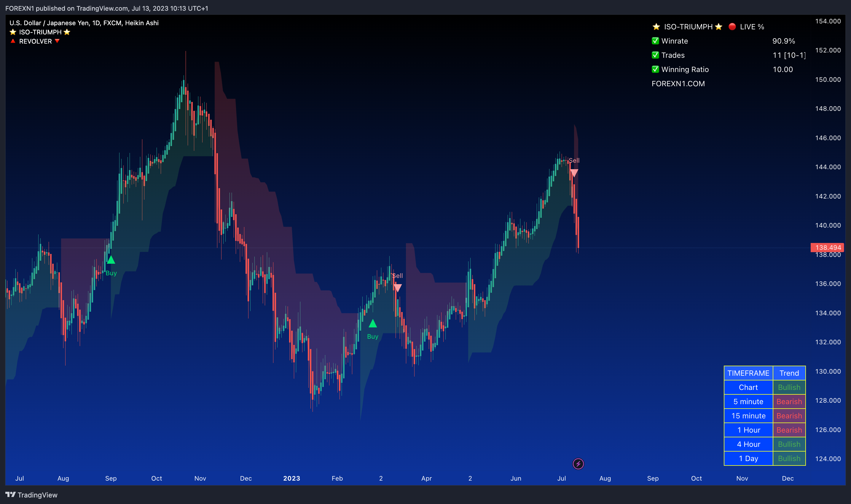Click the U.S. Dollar / Japanese Yen title
This screenshot has height=504, width=851.
point(84,23)
